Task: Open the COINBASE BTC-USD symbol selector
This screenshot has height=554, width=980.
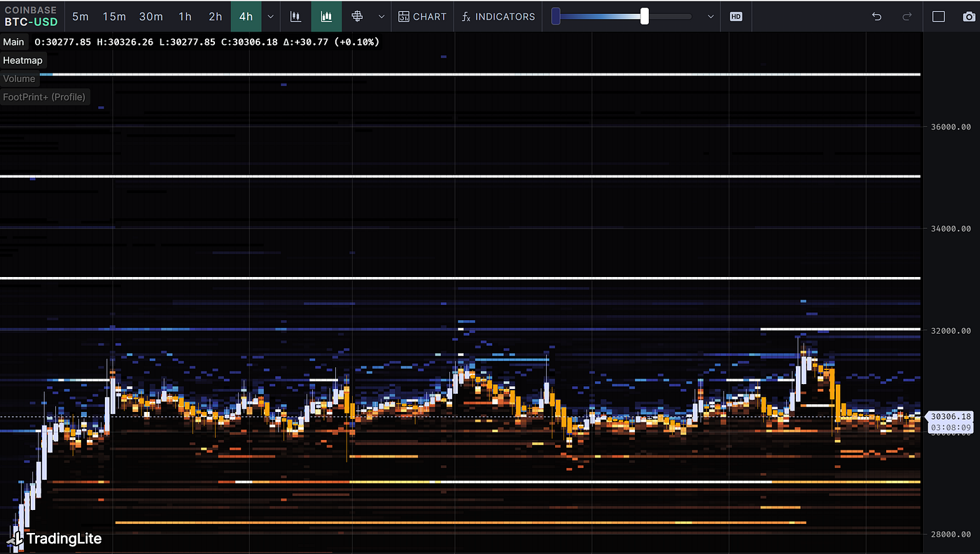Action: pyautogui.click(x=31, y=16)
